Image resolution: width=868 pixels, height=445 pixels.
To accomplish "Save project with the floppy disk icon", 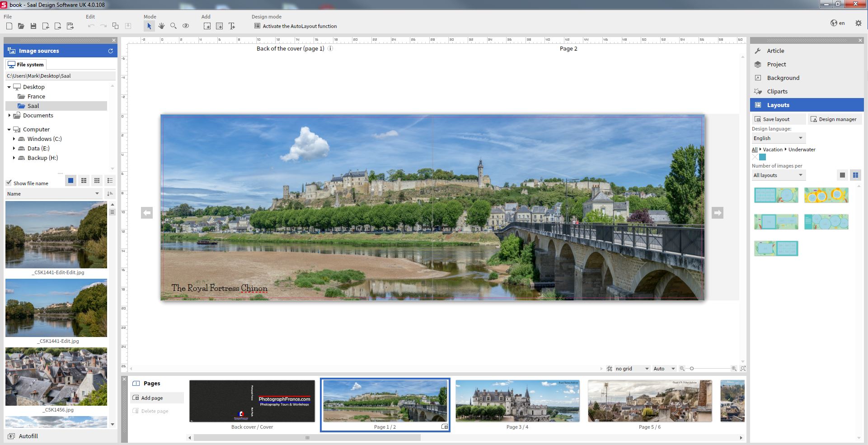I will click(x=33, y=26).
